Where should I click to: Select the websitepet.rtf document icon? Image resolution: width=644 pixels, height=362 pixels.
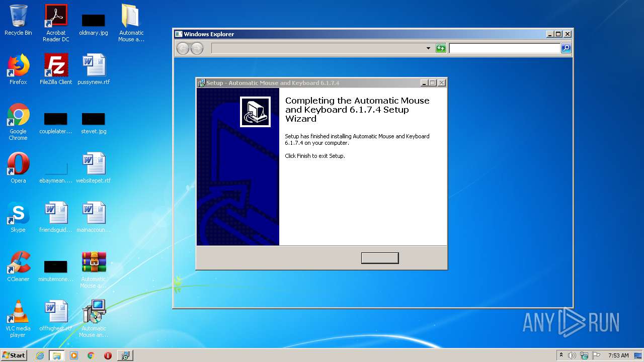94,168
